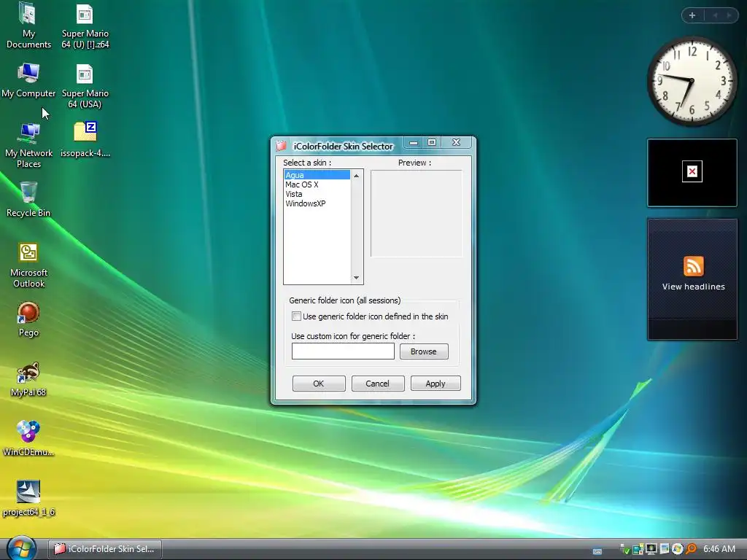Viewport: 747px width, 560px height.
Task: Select the Recycle Bin icon
Action: (x=28, y=200)
